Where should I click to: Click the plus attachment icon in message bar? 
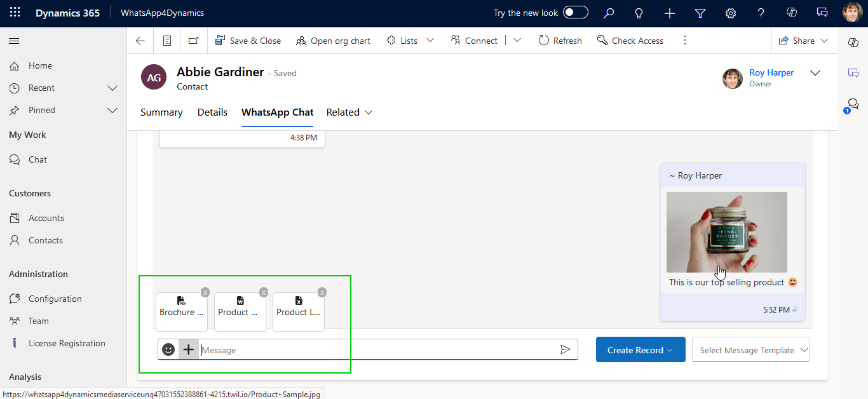point(189,349)
